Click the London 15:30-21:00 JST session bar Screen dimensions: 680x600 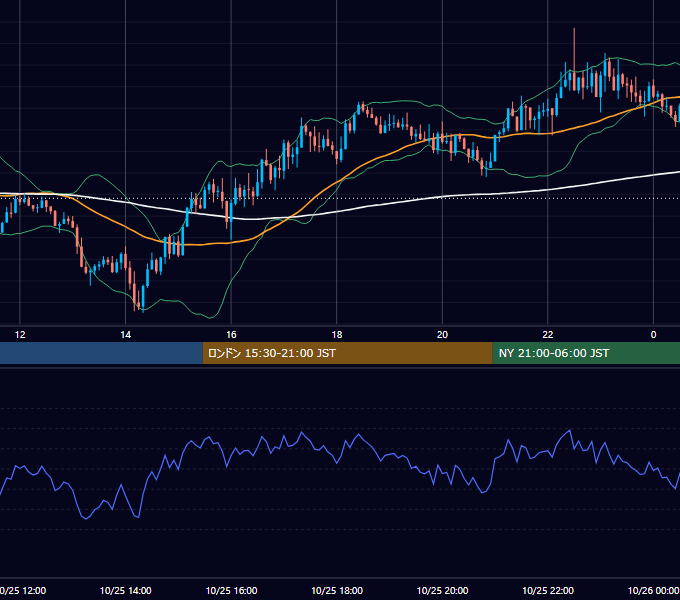click(x=347, y=353)
